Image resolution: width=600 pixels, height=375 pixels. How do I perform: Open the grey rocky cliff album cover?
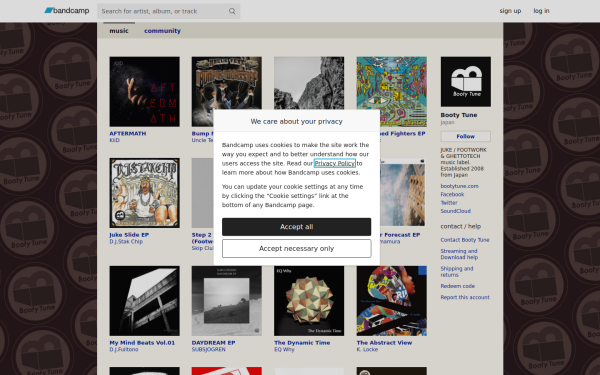(x=309, y=83)
